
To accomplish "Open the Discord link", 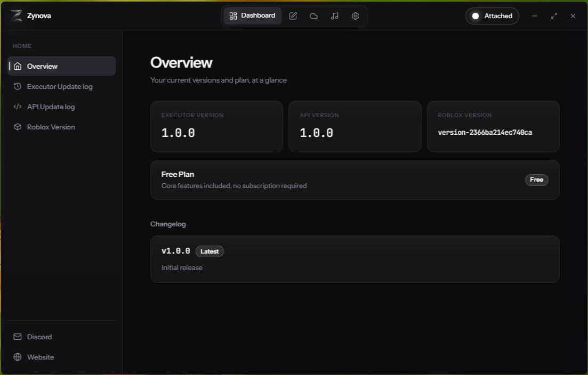I will tap(61, 337).
